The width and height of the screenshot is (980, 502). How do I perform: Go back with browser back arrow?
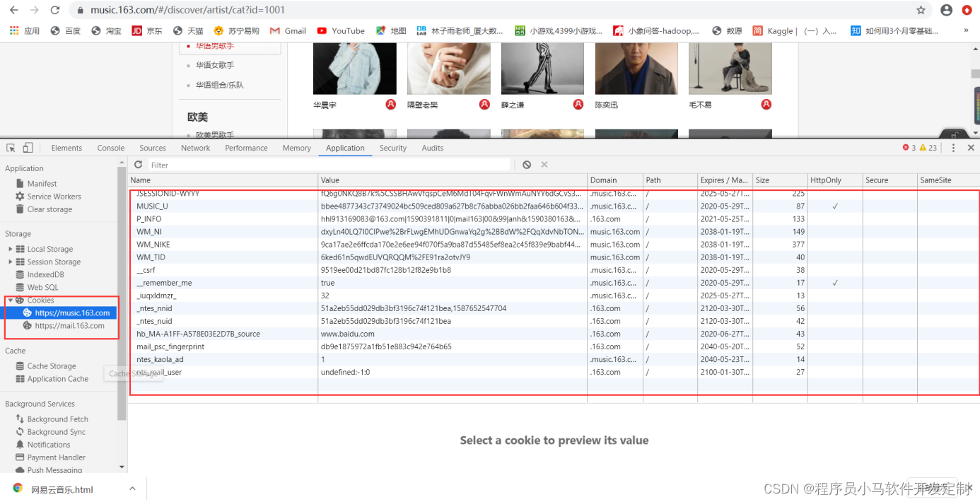click(x=14, y=11)
